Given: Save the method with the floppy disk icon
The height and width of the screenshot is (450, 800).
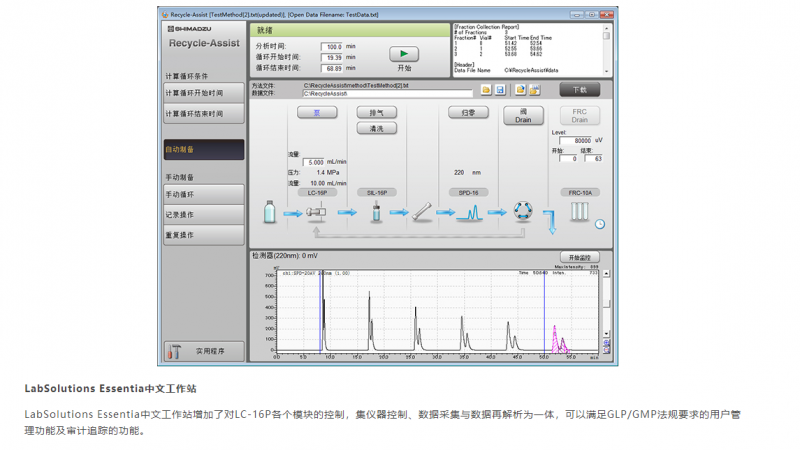Looking at the screenshot, I should [x=500, y=90].
